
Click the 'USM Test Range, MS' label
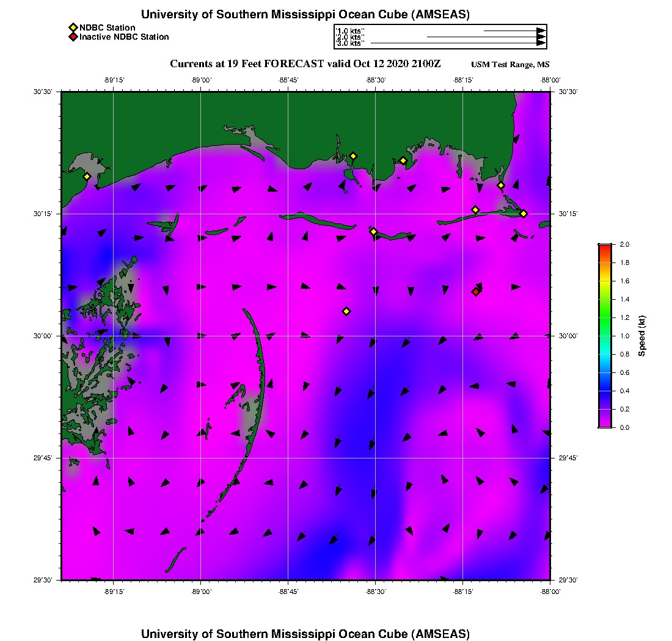(510, 65)
